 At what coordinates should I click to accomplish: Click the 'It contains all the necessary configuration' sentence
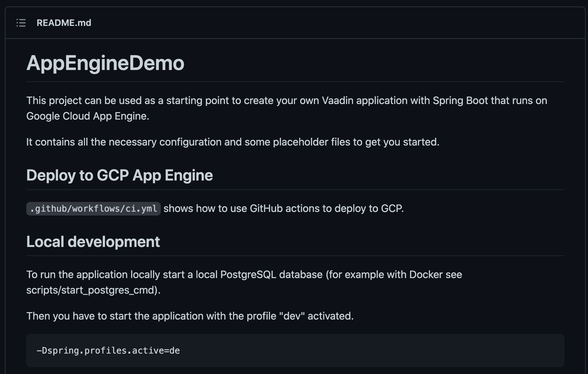[x=233, y=142]
